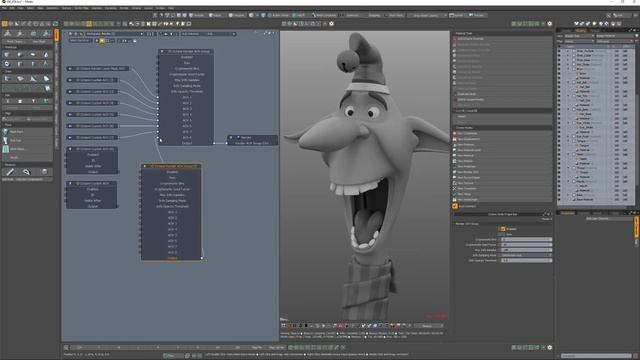Open the Help menu
Image resolution: width=640 pixels, height=360 pixels.
pos(171,8)
